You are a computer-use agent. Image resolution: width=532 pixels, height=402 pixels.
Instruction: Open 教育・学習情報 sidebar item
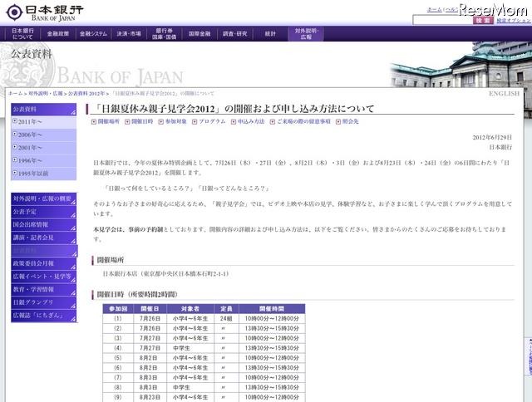tap(44, 289)
